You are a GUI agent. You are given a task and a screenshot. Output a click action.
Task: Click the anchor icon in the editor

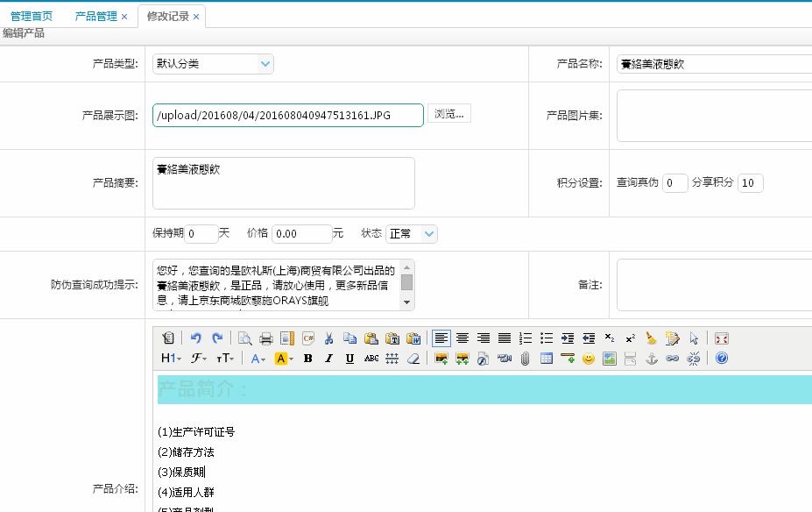click(651, 359)
